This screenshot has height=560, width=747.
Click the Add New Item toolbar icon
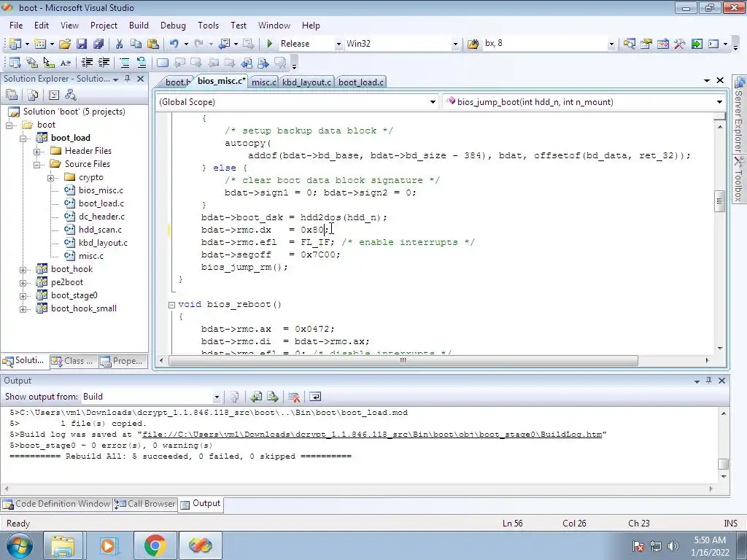coord(40,44)
